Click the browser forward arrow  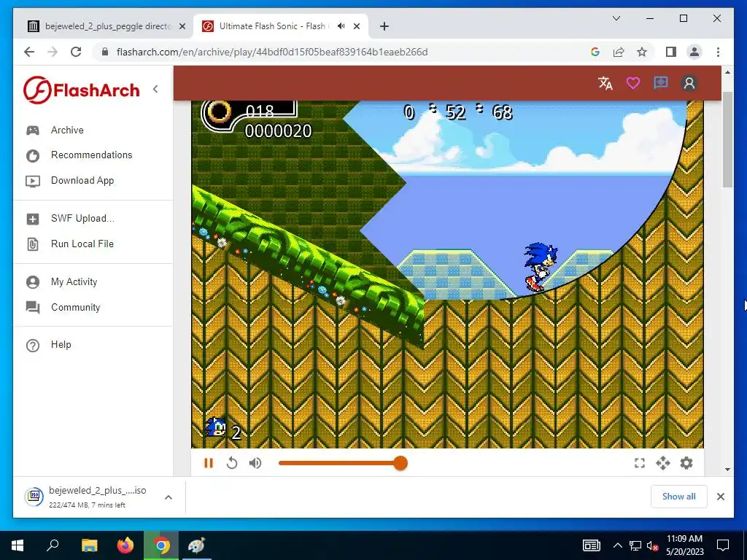coord(53,52)
